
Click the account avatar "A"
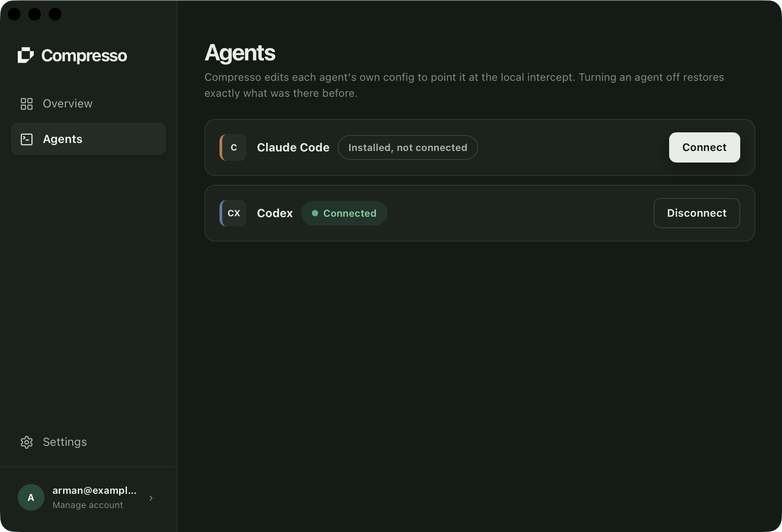point(31,497)
